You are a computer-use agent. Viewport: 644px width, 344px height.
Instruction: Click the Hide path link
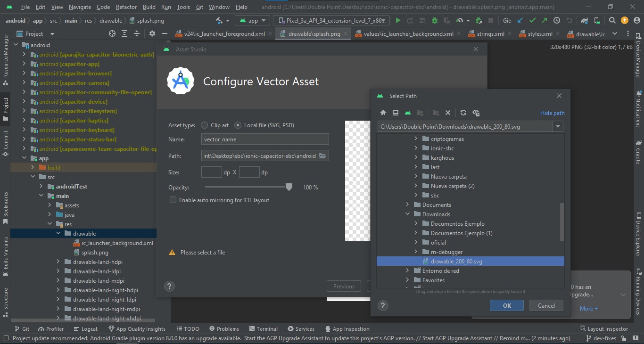pyautogui.click(x=552, y=113)
